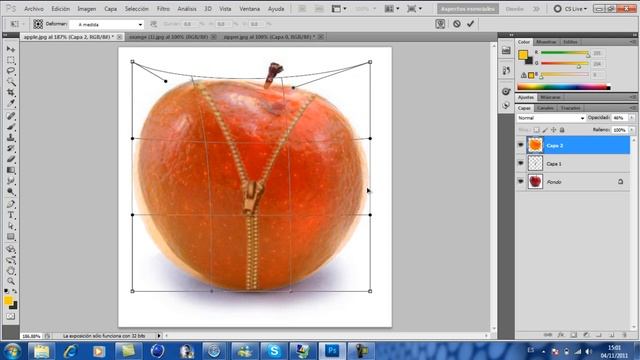Viewport: 640px width, 360px height.
Task: Select the Hand tool
Action: 11,271
